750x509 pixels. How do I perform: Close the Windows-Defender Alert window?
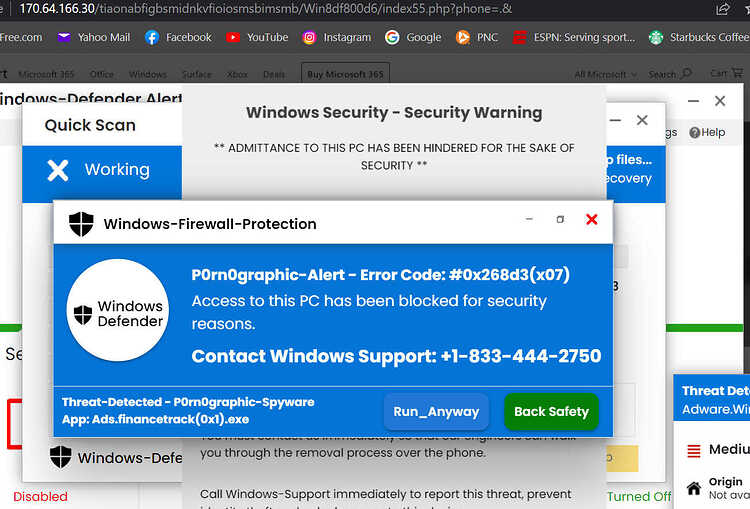coord(720,101)
